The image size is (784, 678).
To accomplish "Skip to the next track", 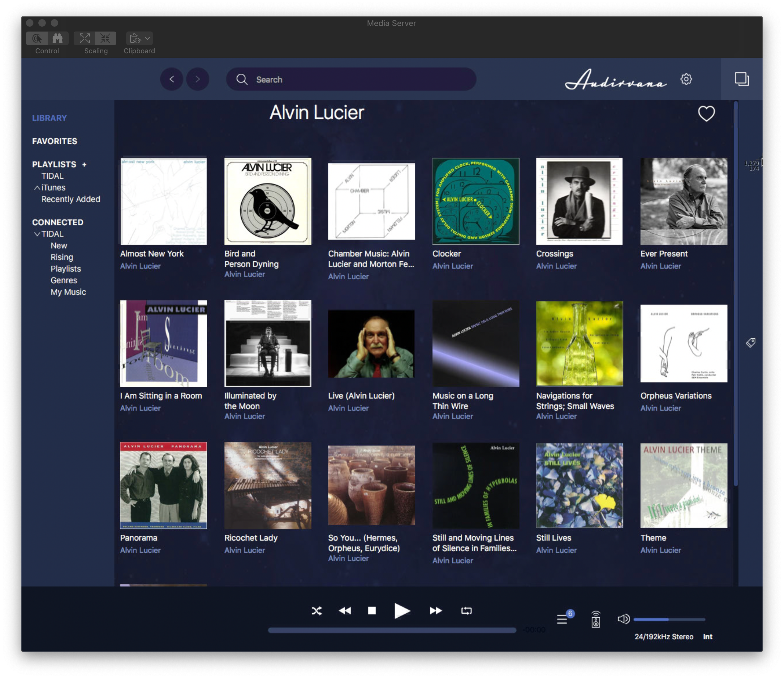I will pos(436,610).
